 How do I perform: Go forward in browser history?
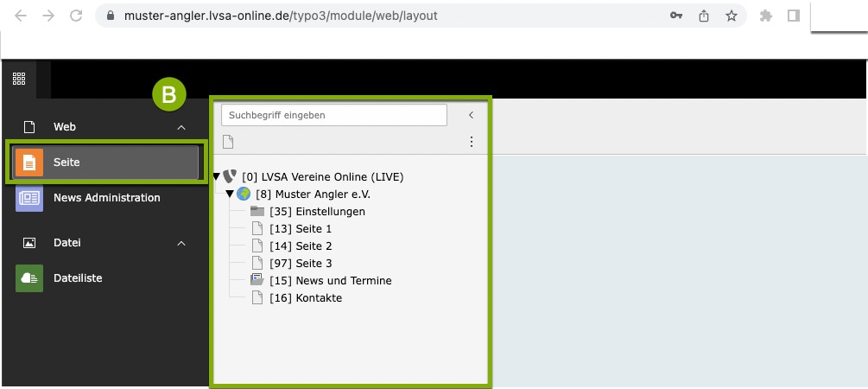48,16
